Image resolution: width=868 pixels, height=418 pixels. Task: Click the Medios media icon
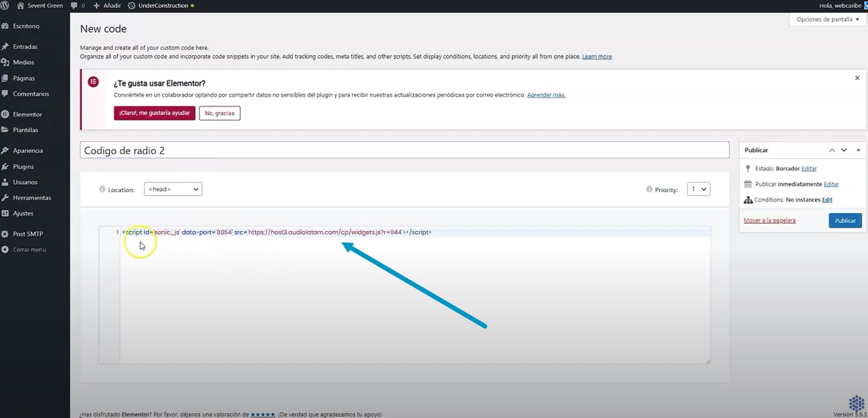pyautogui.click(x=5, y=62)
